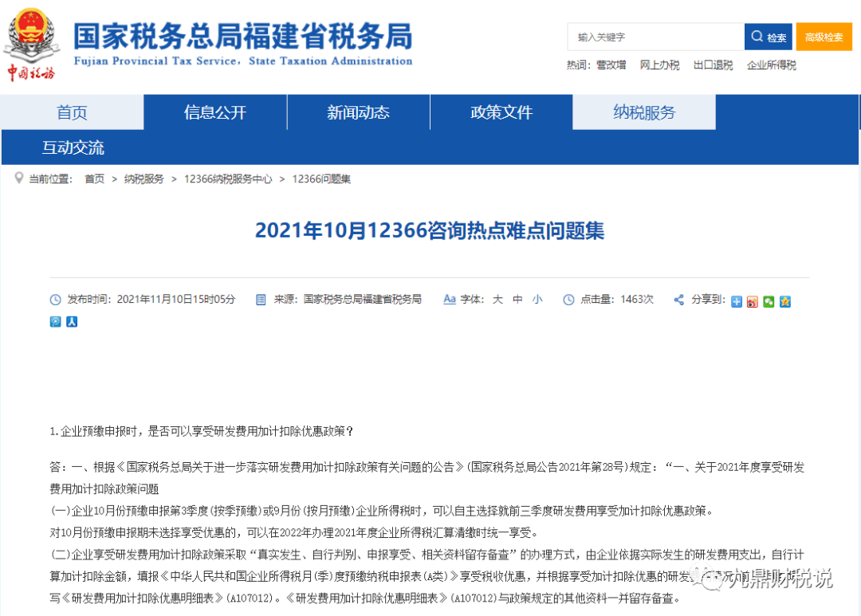The height and width of the screenshot is (616, 861).
Task: Go to 首页 in the breadcrumb
Action: (x=94, y=179)
